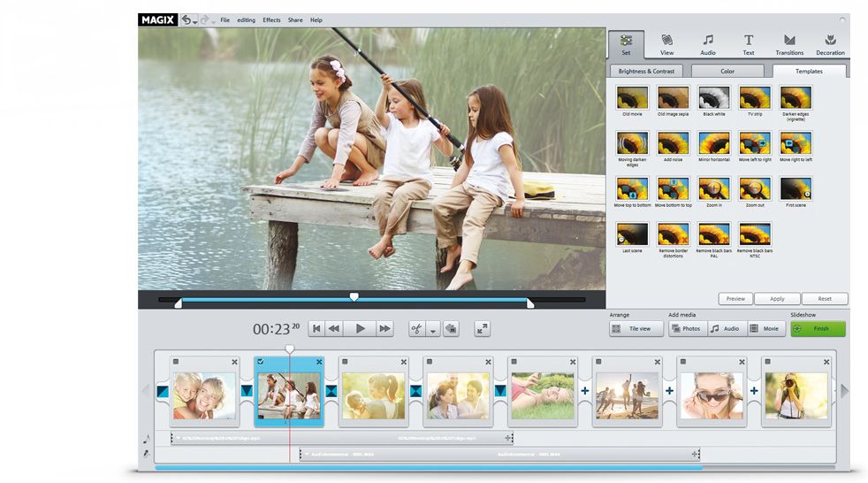Click the left range marker on preview scrubber
868x483 pixels.
[179, 303]
